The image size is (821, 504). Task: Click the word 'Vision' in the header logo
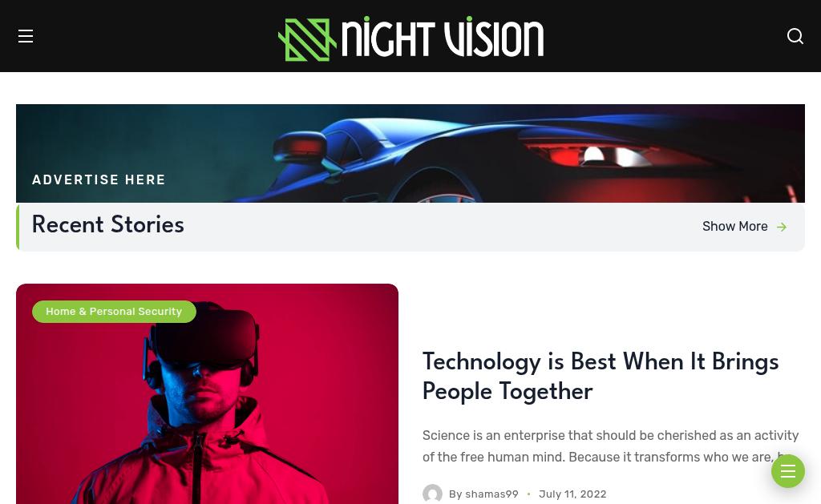[x=494, y=38]
